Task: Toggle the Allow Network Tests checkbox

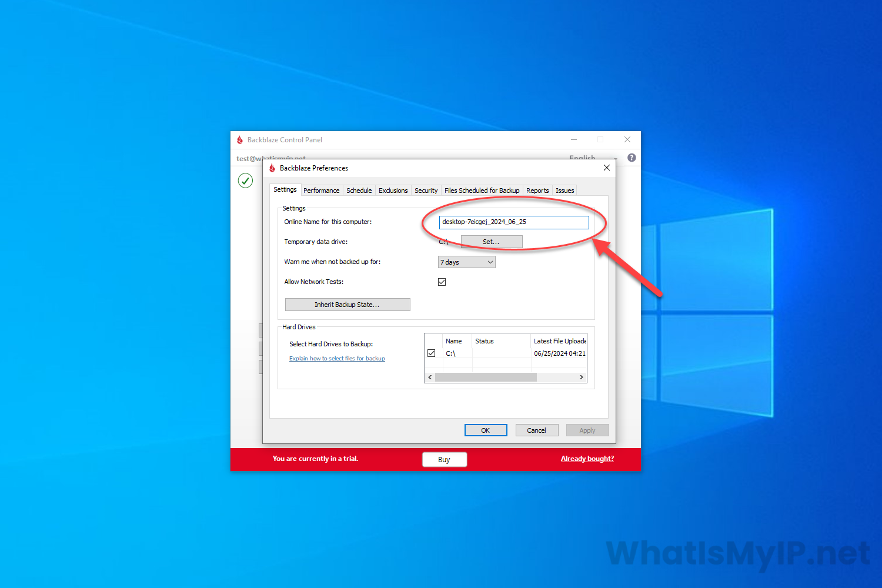Action: coord(442,282)
